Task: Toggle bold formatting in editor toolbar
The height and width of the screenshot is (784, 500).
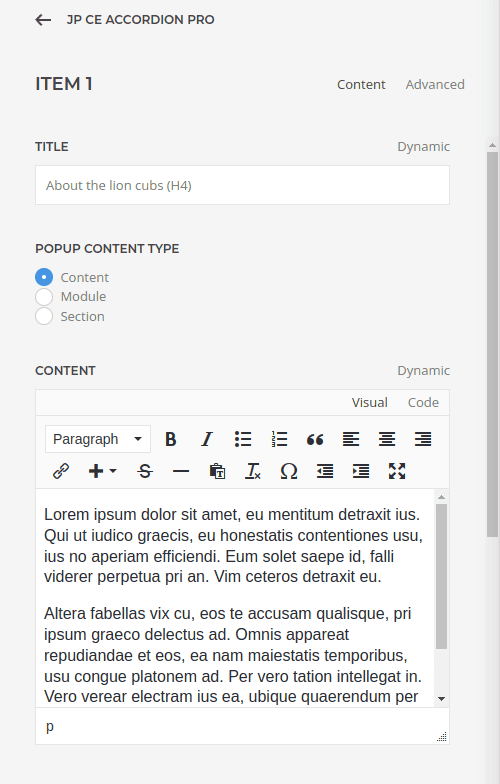Action: coord(170,439)
